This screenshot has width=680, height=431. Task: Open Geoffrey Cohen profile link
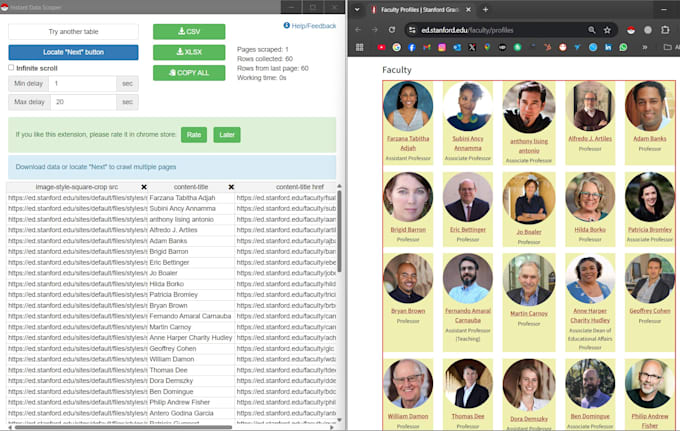650,311
